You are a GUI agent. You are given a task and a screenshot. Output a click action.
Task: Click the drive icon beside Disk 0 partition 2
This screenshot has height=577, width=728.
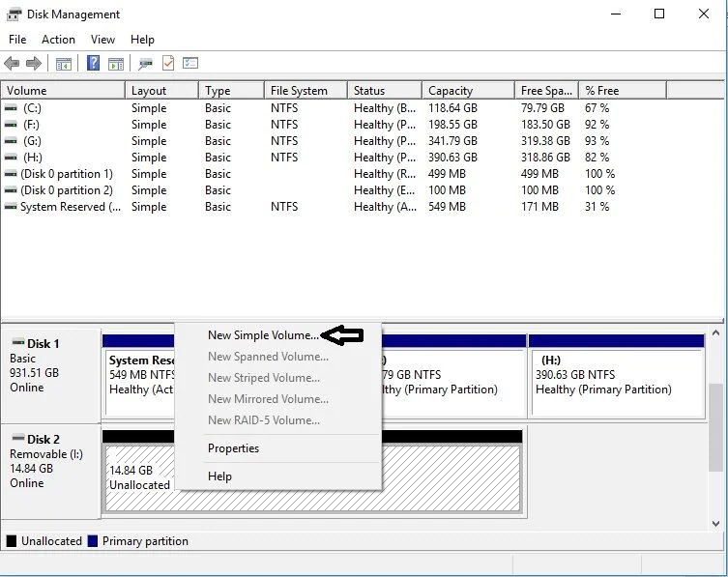[11, 190]
